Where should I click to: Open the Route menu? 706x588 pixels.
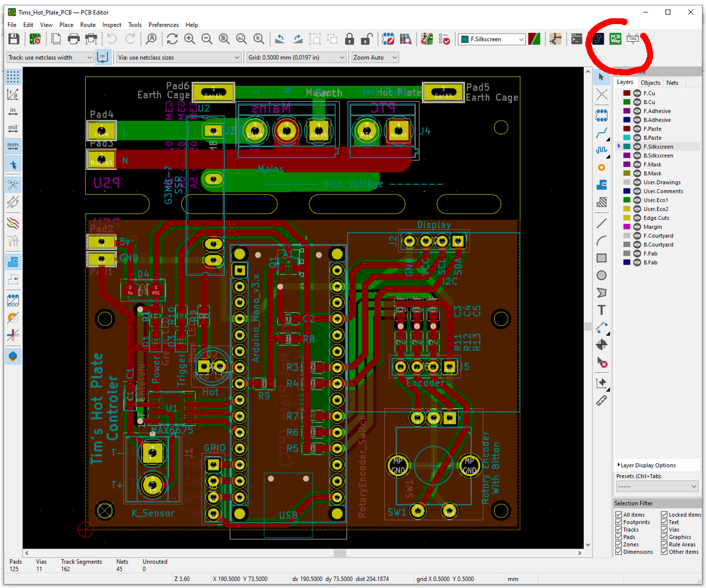point(88,25)
